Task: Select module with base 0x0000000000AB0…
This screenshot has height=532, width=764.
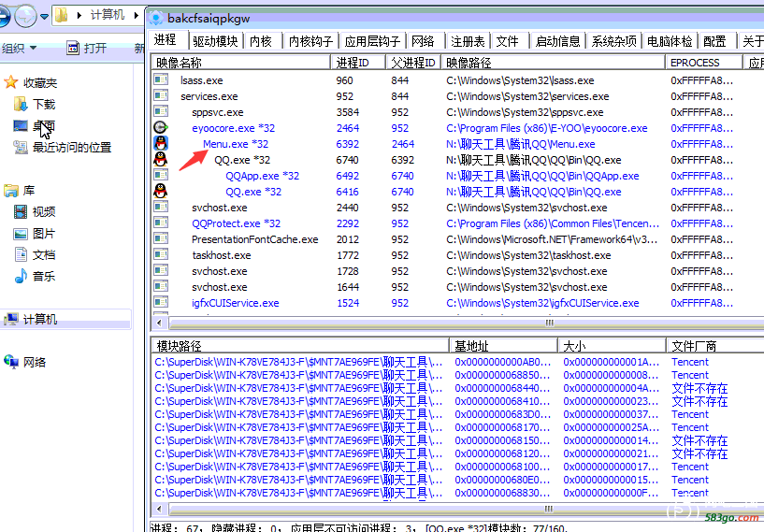Action: coord(457,362)
